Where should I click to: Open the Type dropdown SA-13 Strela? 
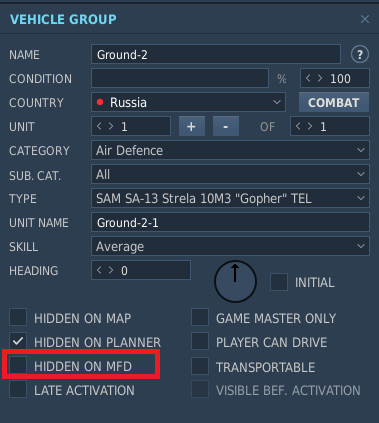pos(230,198)
